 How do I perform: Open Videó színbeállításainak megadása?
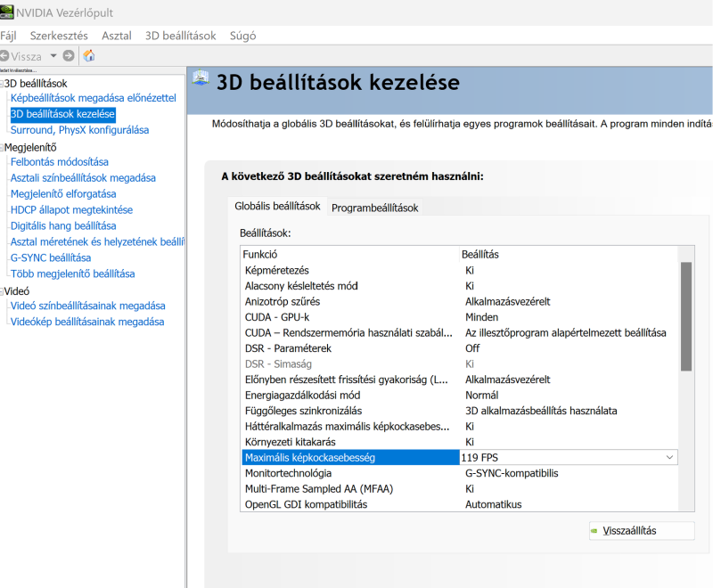click(x=87, y=306)
